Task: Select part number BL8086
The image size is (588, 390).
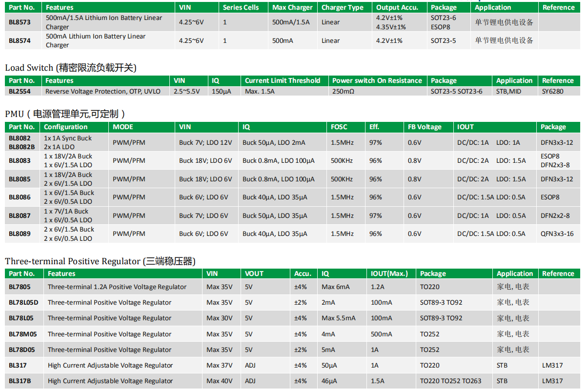Action: click(x=20, y=197)
